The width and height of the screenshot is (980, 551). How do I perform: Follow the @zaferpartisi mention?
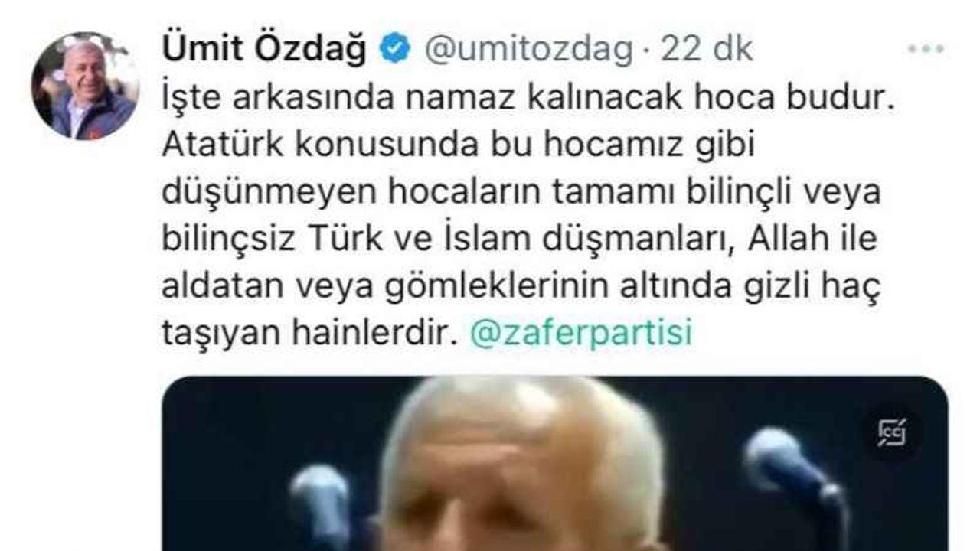(x=580, y=334)
